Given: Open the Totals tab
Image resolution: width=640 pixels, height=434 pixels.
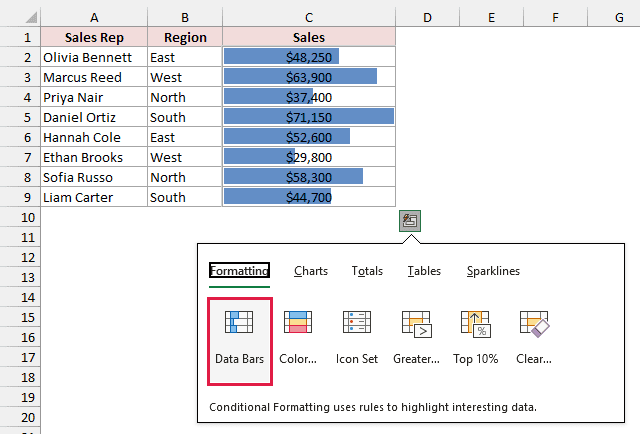Looking at the screenshot, I should point(367,271).
